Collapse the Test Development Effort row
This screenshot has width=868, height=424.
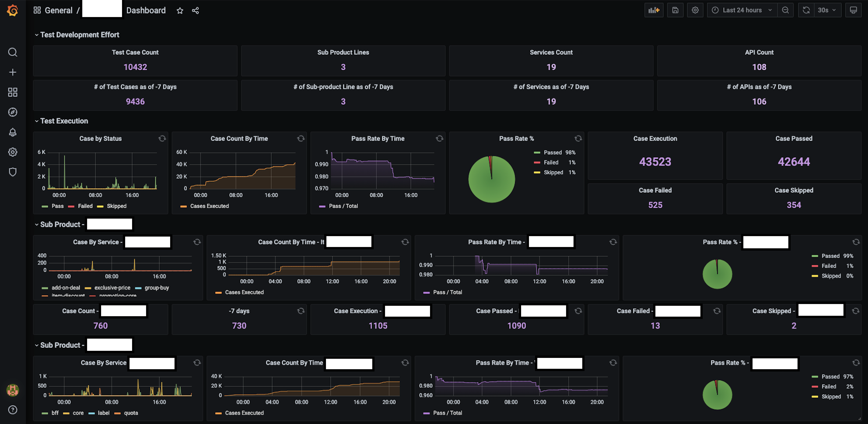79,35
